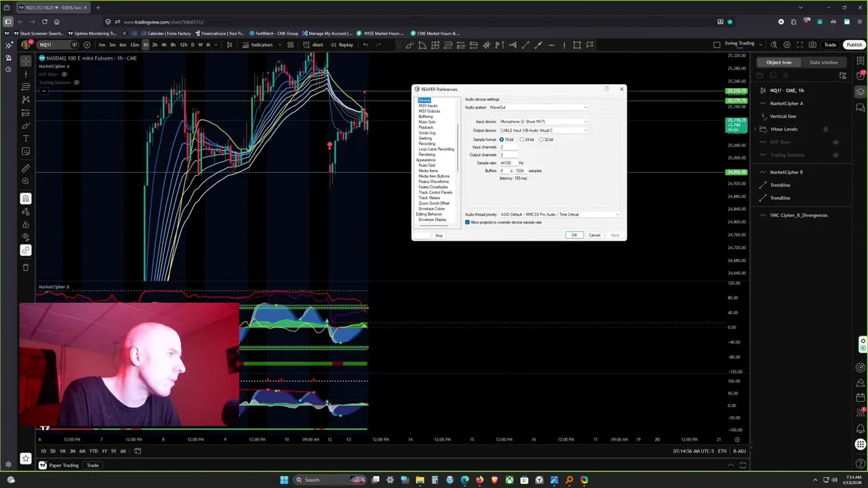Click the Input channels field
Screen dimensions: 868x488
pos(509,147)
